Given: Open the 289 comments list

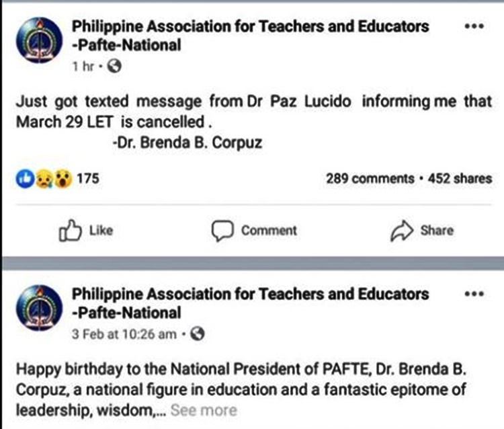Looking at the screenshot, I should [370, 178].
